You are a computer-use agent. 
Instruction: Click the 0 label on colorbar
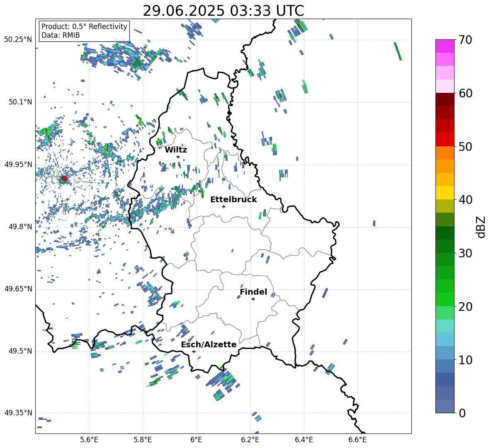coord(462,413)
